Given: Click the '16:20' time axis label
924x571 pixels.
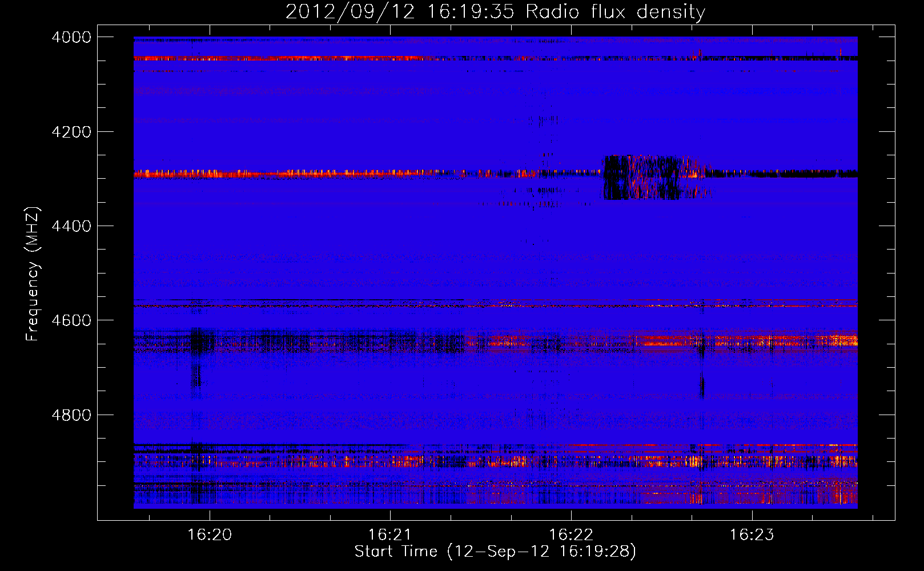Looking at the screenshot, I should click(210, 534).
